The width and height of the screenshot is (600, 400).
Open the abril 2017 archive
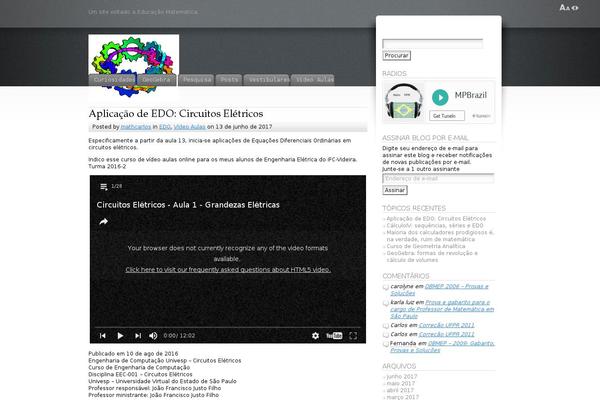click(x=400, y=390)
